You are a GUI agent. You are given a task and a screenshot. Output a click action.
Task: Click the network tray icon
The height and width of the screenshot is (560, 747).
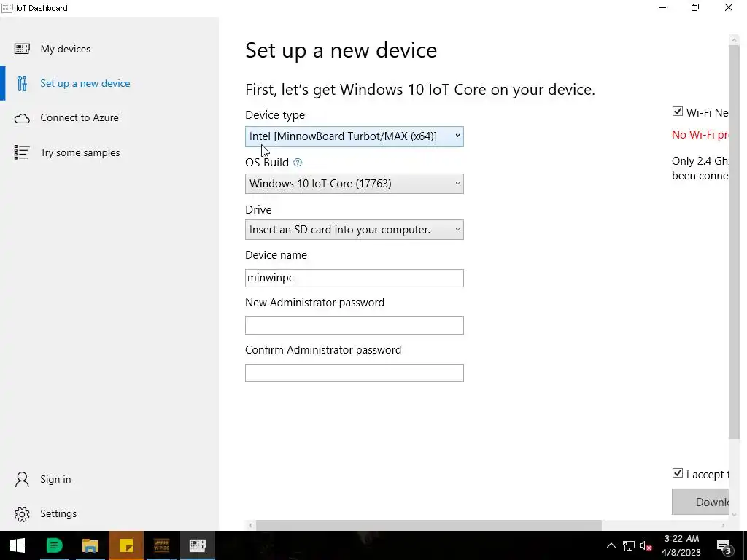pos(628,545)
